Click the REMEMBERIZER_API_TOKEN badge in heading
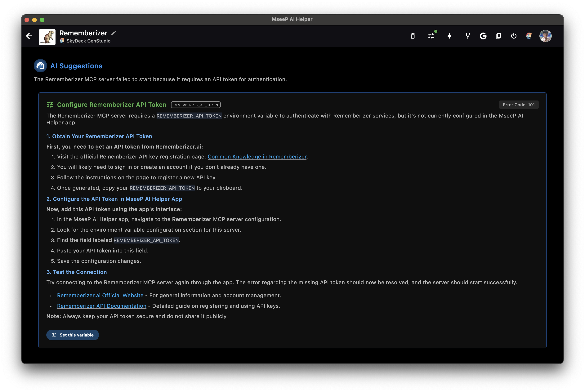585x392 pixels. click(x=195, y=105)
